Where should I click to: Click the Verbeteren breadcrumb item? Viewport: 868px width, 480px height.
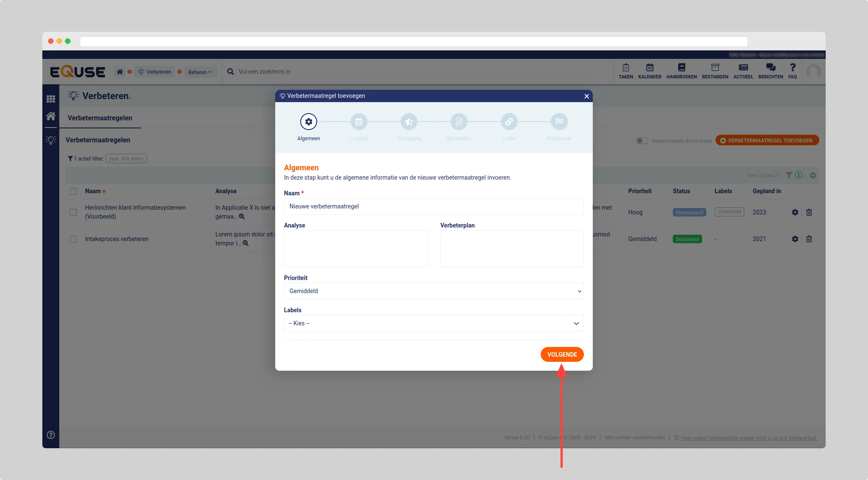click(x=155, y=72)
